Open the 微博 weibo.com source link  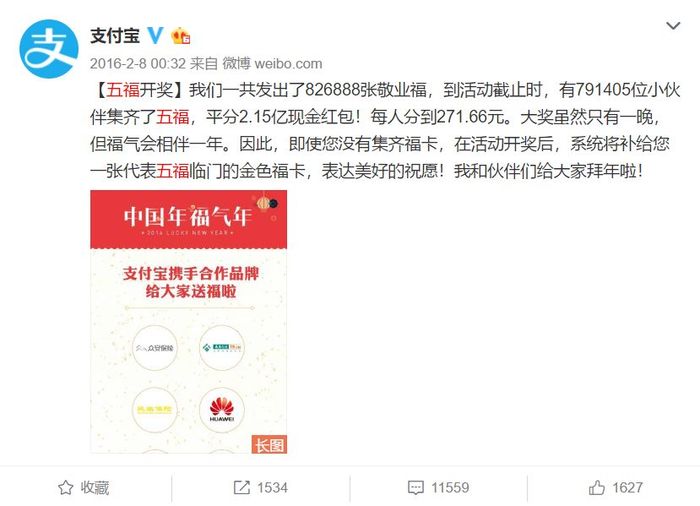[x=272, y=63]
